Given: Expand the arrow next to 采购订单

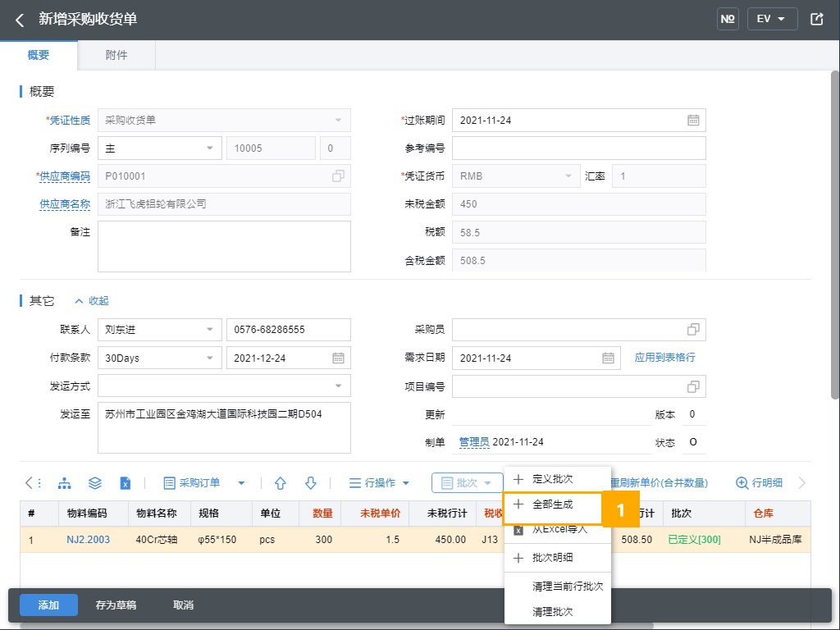Looking at the screenshot, I should coord(242,483).
